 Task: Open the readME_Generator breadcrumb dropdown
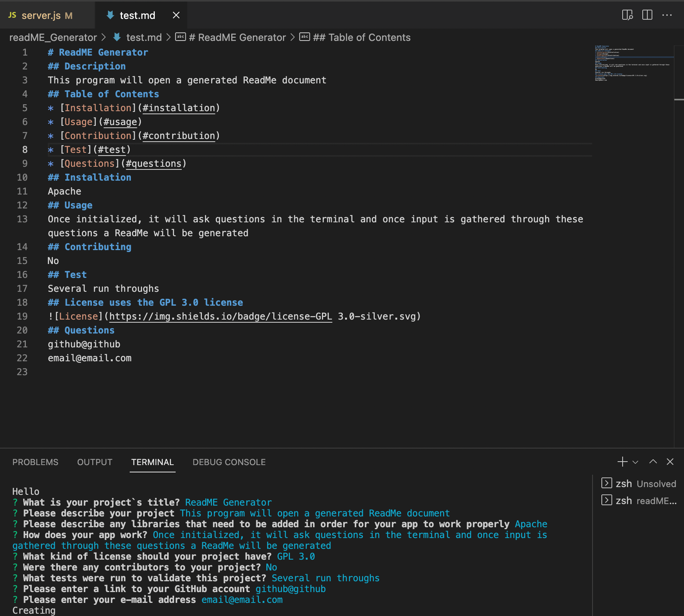tap(53, 37)
